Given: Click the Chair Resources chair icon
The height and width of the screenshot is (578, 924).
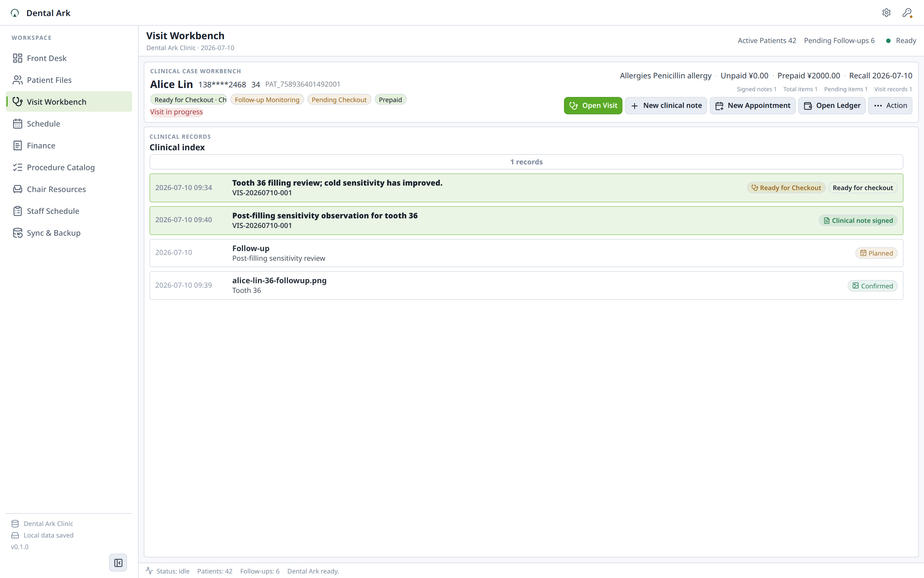Looking at the screenshot, I should coord(18,189).
